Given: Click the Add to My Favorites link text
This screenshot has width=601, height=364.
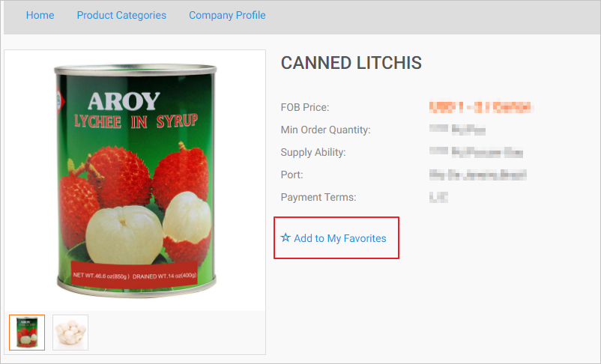Looking at the screenshot, I should click(340, 238).
